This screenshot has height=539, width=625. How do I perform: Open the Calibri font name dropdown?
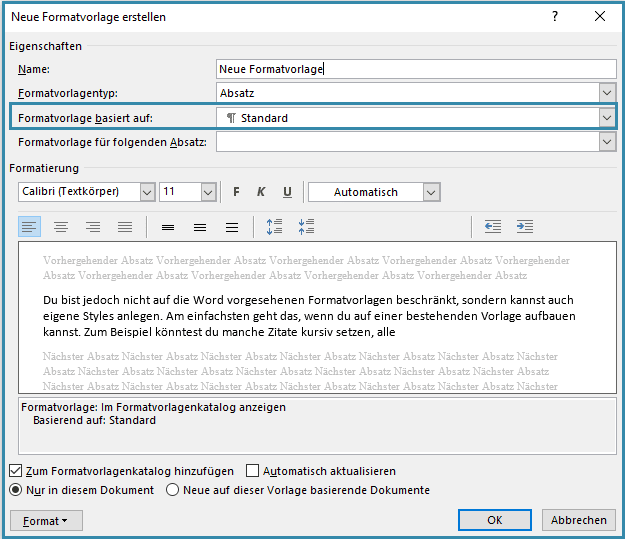[147, 192]
